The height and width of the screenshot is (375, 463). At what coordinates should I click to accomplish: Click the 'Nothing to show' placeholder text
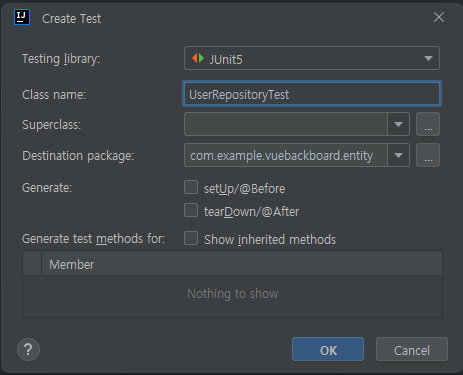tap(232, 294)
